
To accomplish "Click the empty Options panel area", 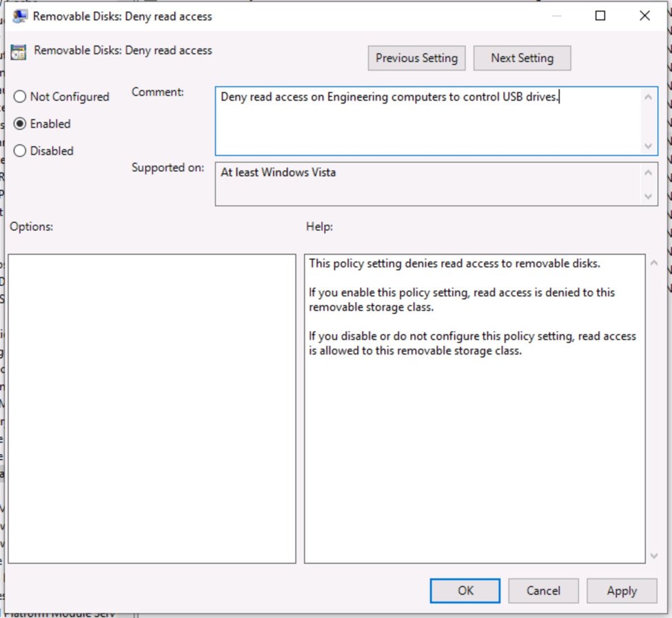I will click(152, 407).
